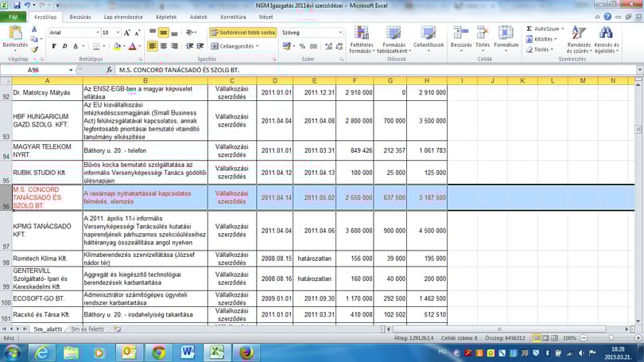Click the zoom out minus button
644x362 pixels.
point(584,338)
